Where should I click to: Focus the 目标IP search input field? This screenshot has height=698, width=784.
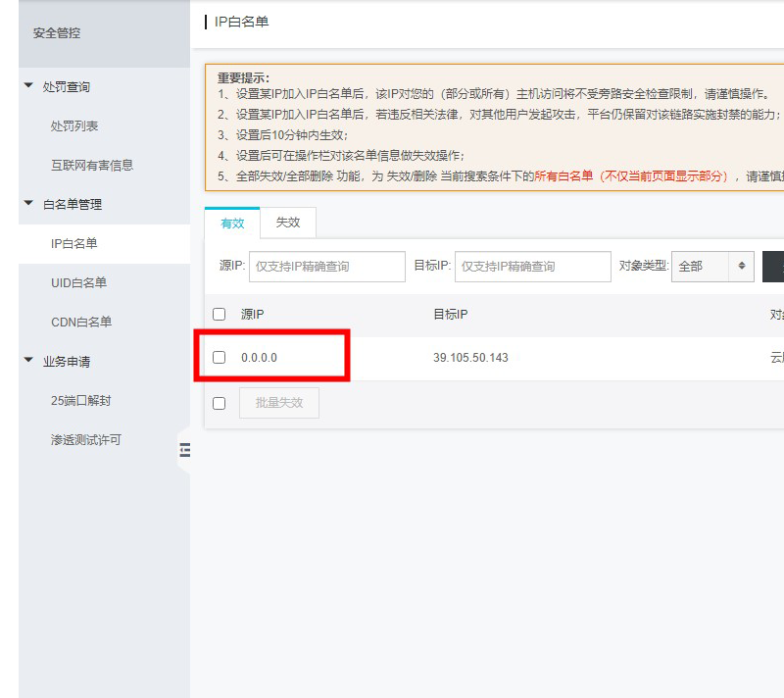click(533, 266)
